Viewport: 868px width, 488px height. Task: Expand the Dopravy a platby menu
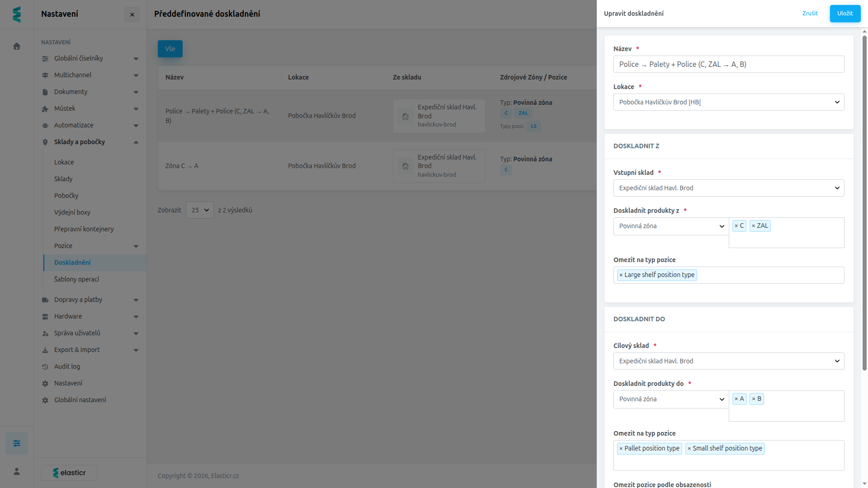coord(90,300)
